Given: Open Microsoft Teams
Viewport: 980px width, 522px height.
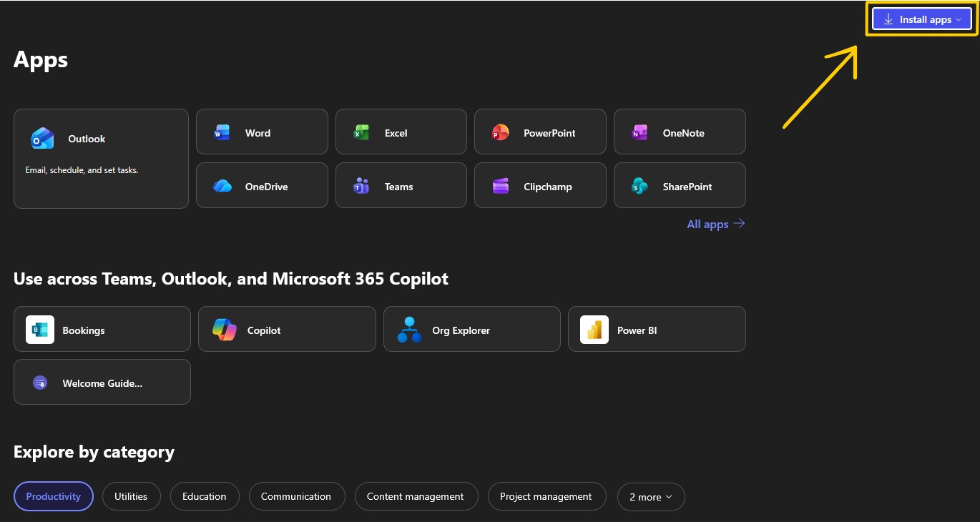Looking at the screenshot, I should pos(401,185).
